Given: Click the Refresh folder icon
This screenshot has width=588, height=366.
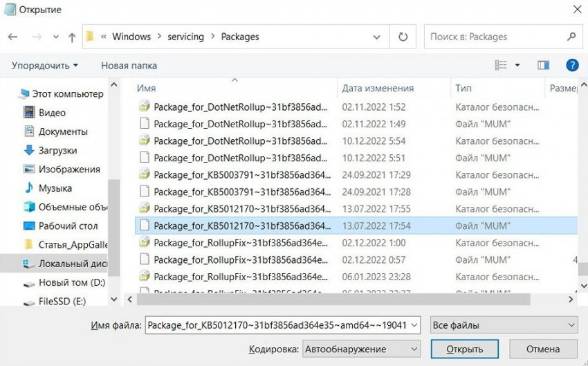Looking at the screenshot, I should point(403,37).
